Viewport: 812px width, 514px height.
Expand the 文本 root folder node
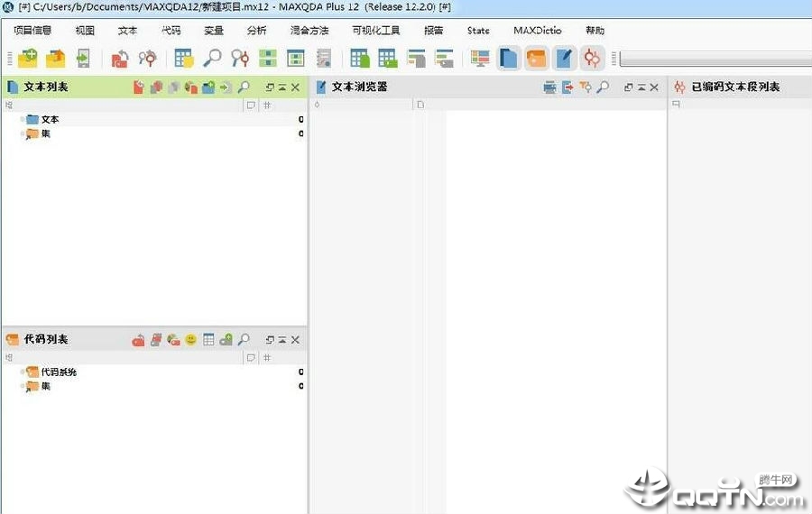(22, 120)
